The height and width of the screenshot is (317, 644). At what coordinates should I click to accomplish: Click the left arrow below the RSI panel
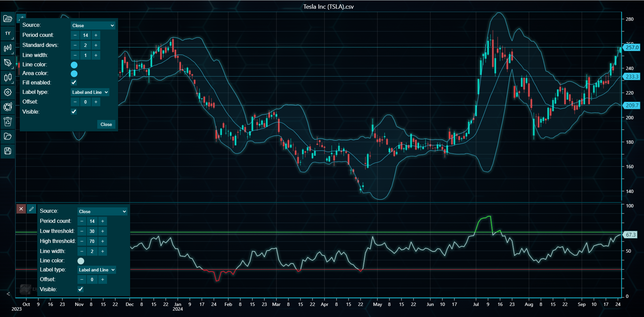tap(8, 294)
